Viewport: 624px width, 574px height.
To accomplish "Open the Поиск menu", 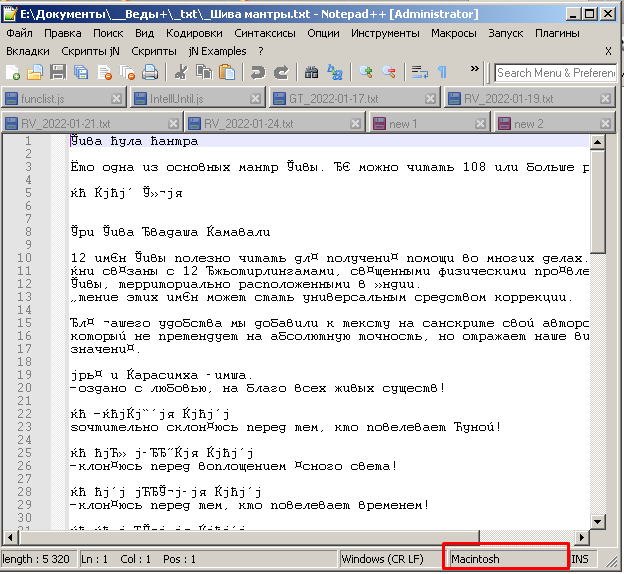I will point(108,33).
